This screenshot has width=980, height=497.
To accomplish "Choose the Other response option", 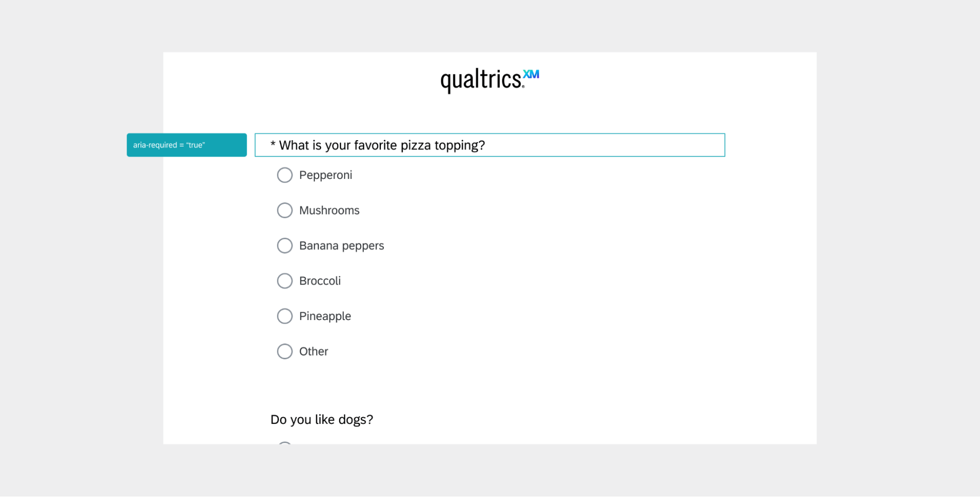I will point(285,351).
